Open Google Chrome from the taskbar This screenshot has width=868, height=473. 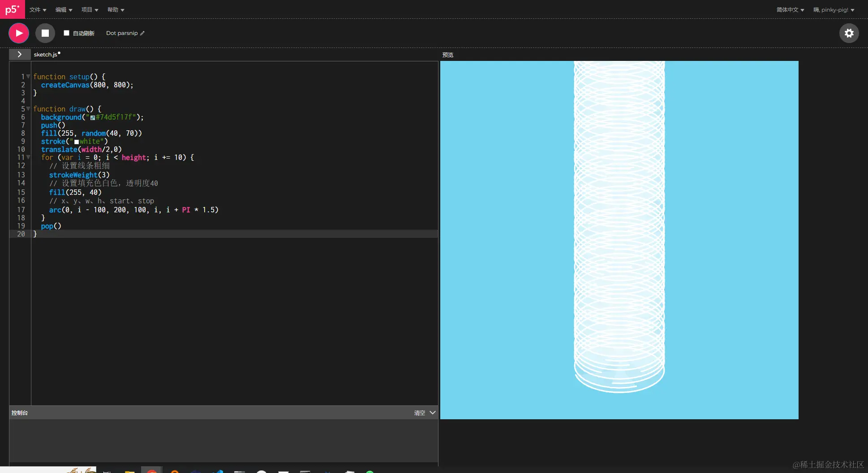[152, 470]
